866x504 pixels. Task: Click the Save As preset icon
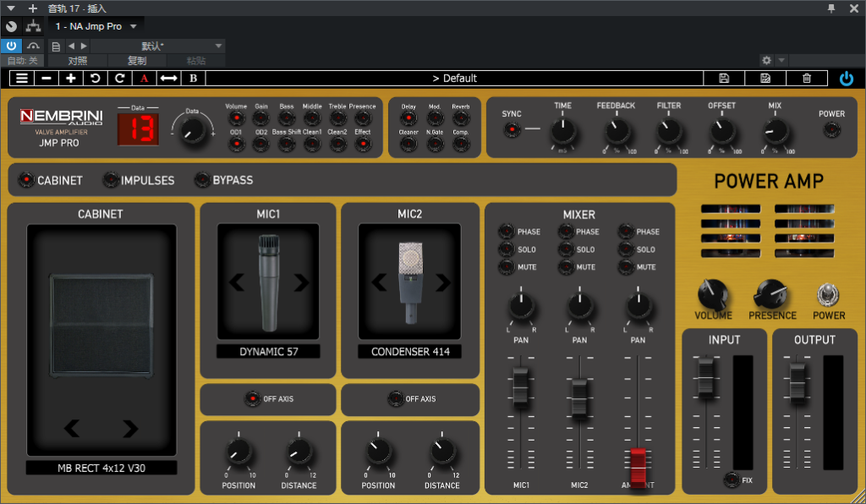[x=765, y=79]
